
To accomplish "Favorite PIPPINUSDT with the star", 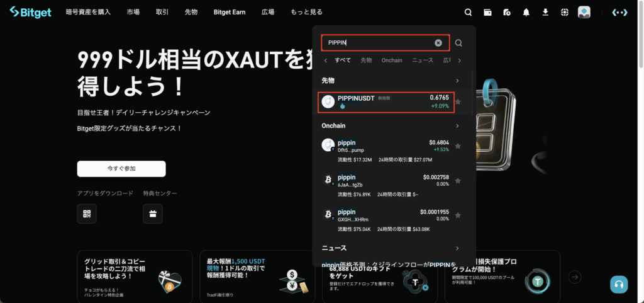I will tap(458, 101).
